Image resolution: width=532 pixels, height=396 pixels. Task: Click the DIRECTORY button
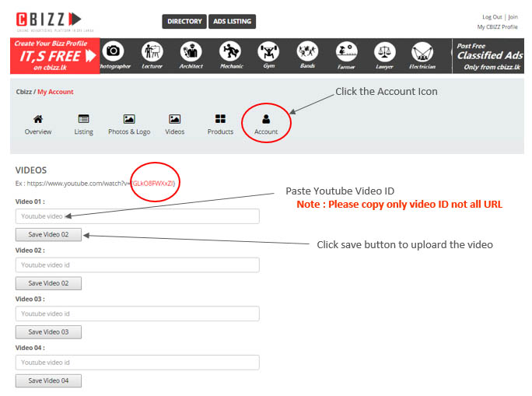coord(184,22)
